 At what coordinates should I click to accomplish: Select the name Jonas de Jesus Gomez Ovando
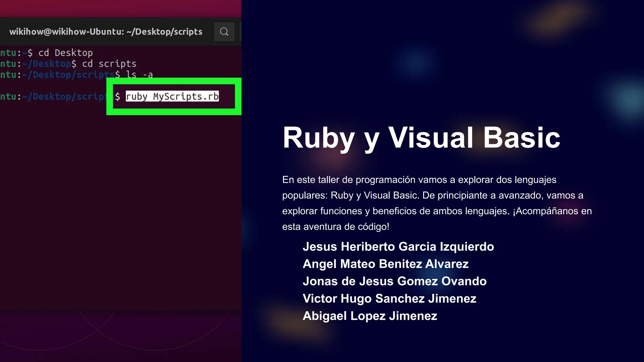[x=394, y=281]
